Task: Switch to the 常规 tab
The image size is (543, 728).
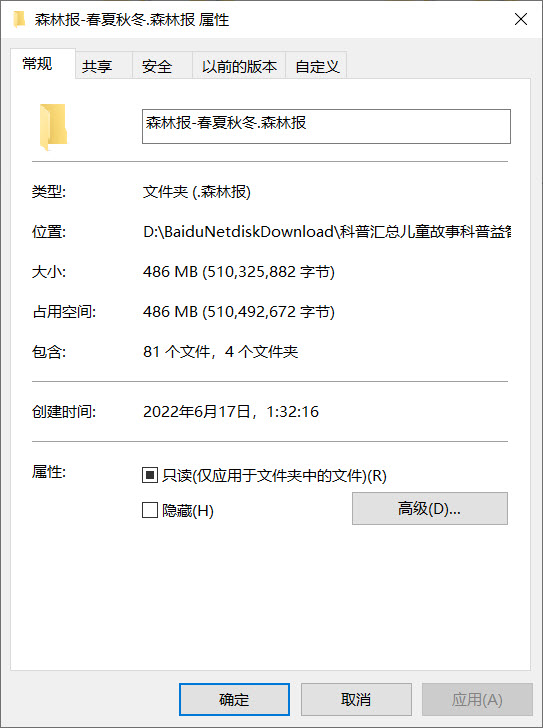Action: (43, 63)
